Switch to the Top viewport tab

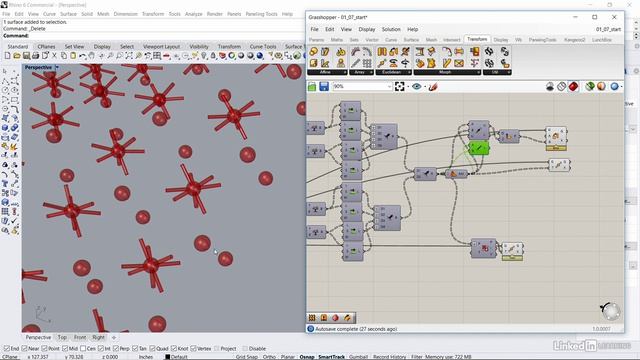tap(62, 338)
